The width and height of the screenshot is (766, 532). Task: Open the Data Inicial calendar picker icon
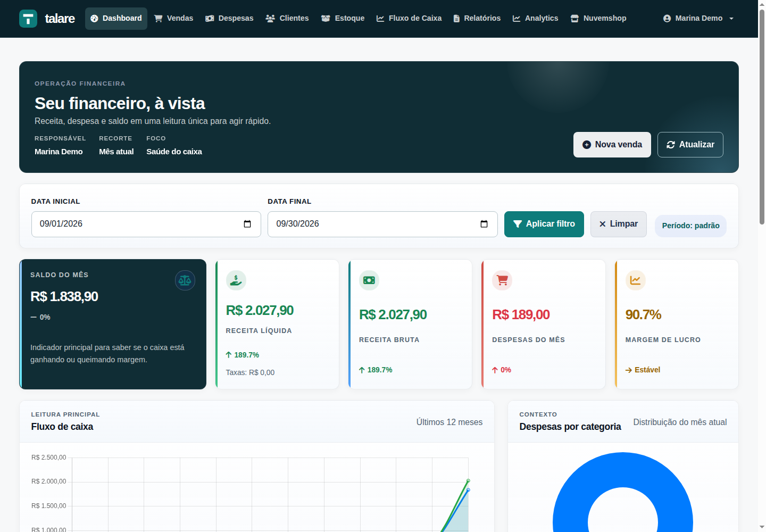tap(247, 224)
